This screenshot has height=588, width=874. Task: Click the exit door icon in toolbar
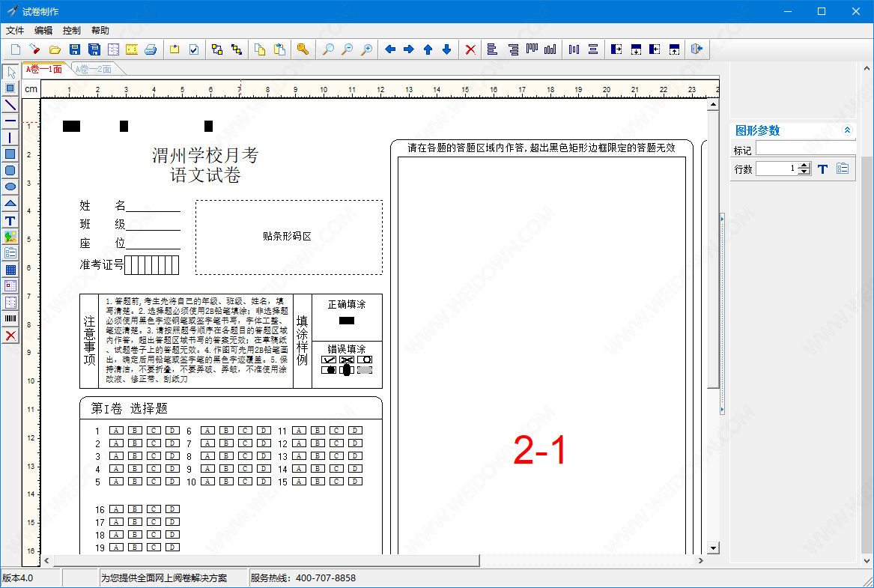pyautogui.click(x=697, y=49)
